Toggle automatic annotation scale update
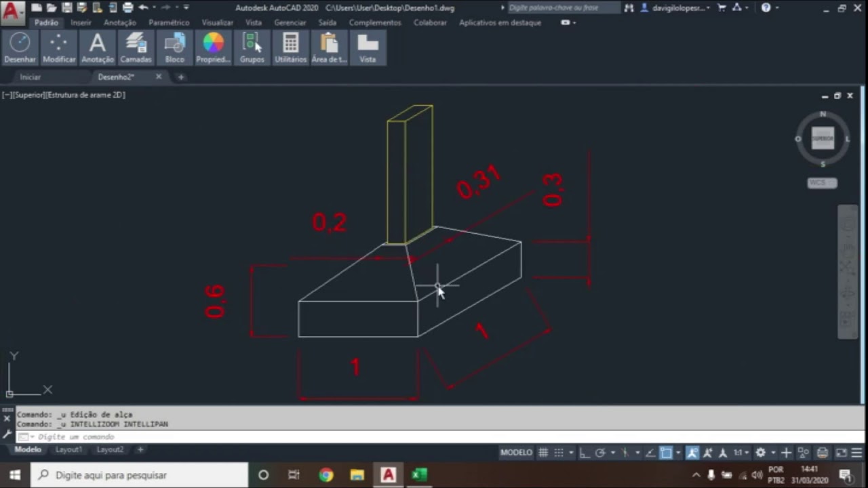868x488 pixels. 708,453
